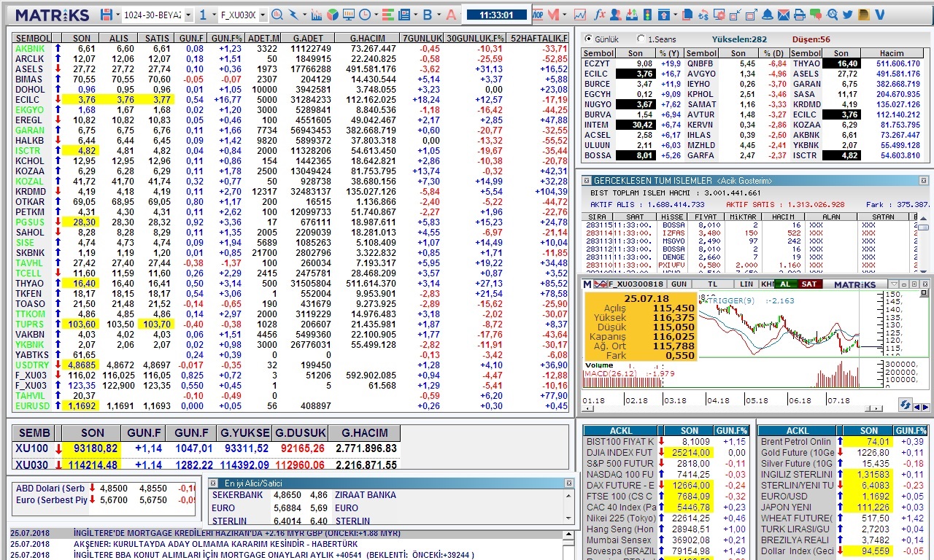The image size is (934, 560).
Task: Select the GUN period tab on chart
Action: [679, 284]
